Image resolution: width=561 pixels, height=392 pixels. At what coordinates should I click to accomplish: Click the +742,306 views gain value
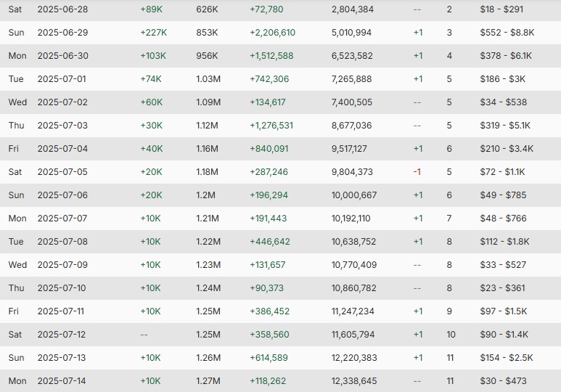pyautogui.click(x=269, y=79)
